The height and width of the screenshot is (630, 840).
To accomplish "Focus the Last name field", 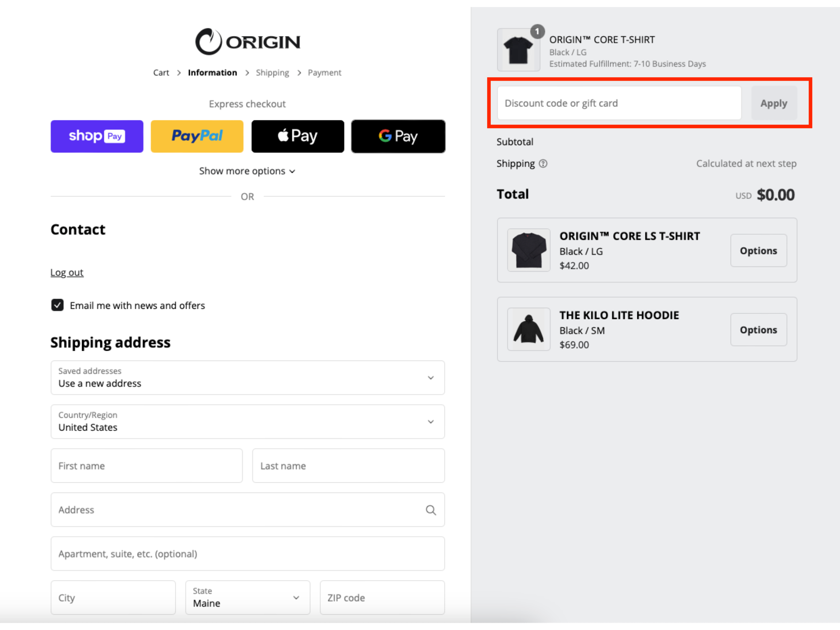I will pyautogui.click(x=348, y=466).
